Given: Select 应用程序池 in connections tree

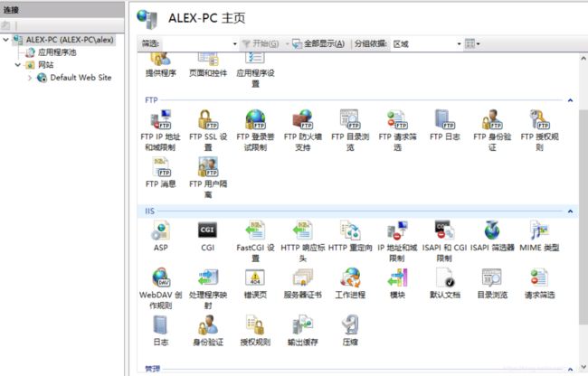Looking at the screenshot, I should coord(51,52).
